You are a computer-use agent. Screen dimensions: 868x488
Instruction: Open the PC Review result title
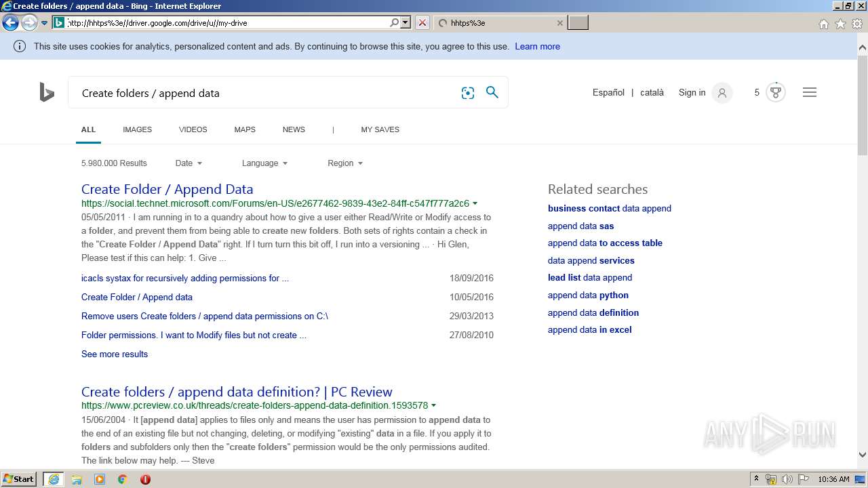pos(237,392)
